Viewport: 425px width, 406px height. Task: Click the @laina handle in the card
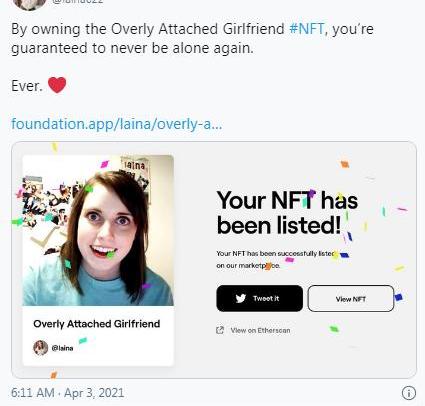[62, 348]
